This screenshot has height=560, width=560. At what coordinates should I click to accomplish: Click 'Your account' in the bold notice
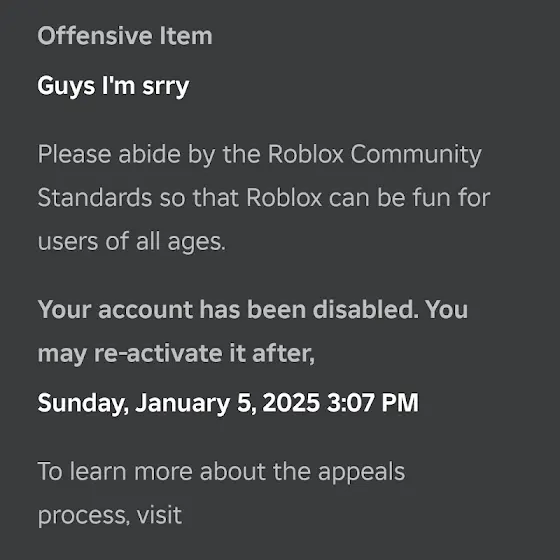click(115, 309)
